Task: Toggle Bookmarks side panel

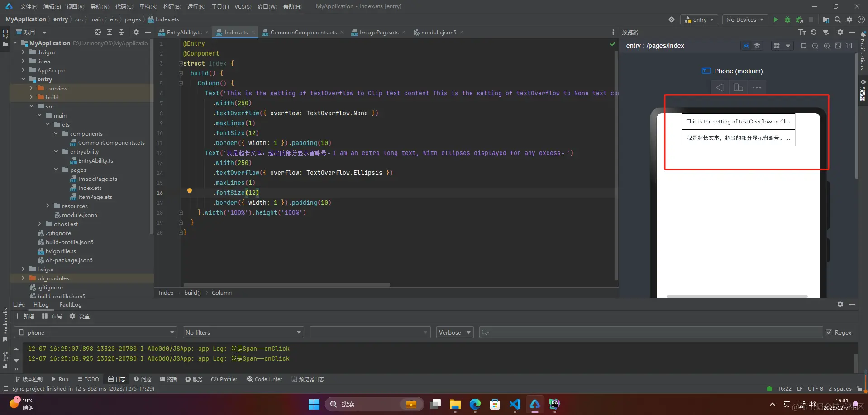Action: [5, 325]
